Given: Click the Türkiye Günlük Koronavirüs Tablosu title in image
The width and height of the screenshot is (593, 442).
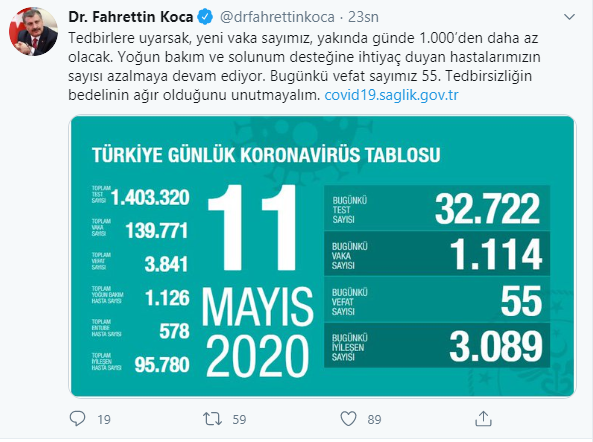Looking at the screenshot, I should click(x=266, y=155).
